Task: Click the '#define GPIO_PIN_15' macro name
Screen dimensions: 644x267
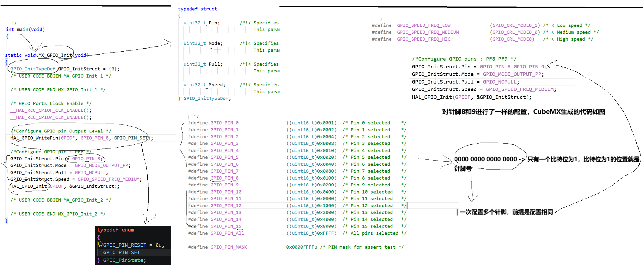Action: pos(226,226)
